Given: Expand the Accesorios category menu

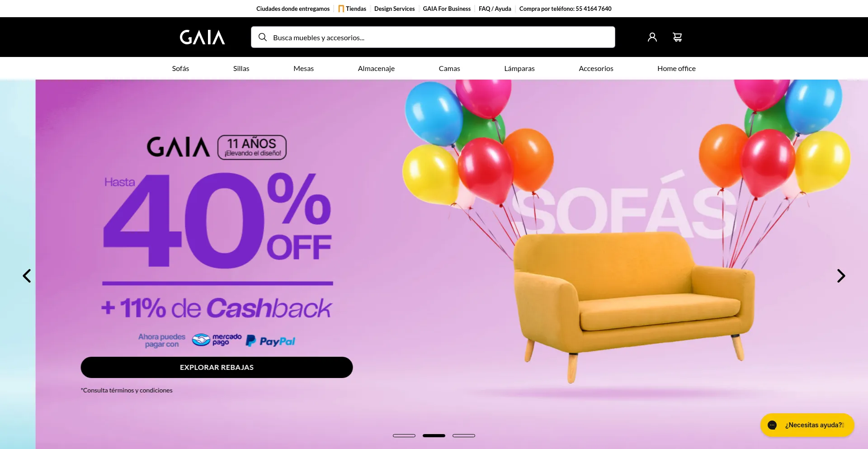Looking at the screenshot, I should (596, 68).
